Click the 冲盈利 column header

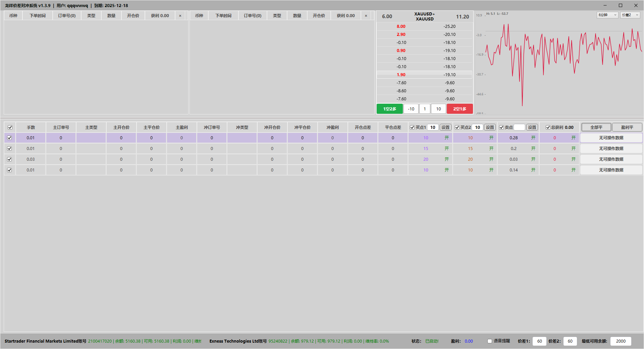click(332, 128)
